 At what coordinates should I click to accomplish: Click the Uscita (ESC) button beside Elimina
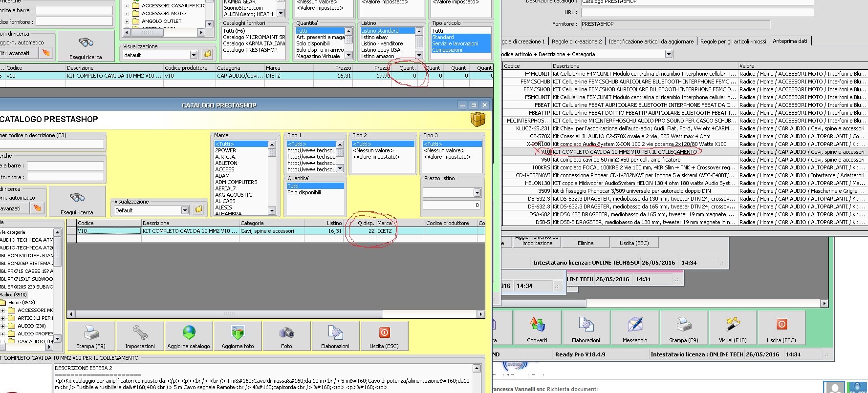[x=634, y=243]
